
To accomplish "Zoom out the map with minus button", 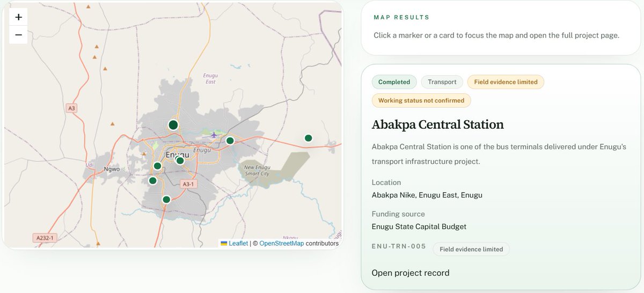I will (x=18, y=35).
